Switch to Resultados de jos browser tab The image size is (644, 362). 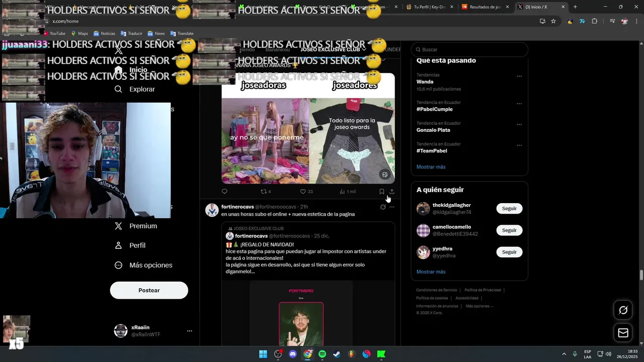coord(485,7)
